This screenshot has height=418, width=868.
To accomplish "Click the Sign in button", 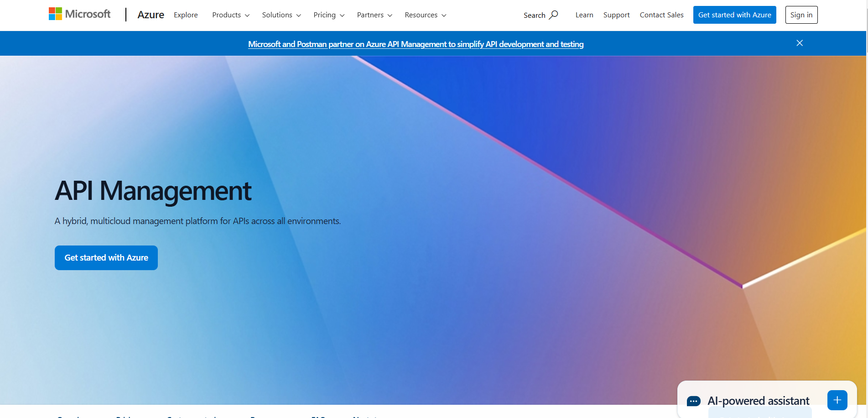I will pos(801,15).
